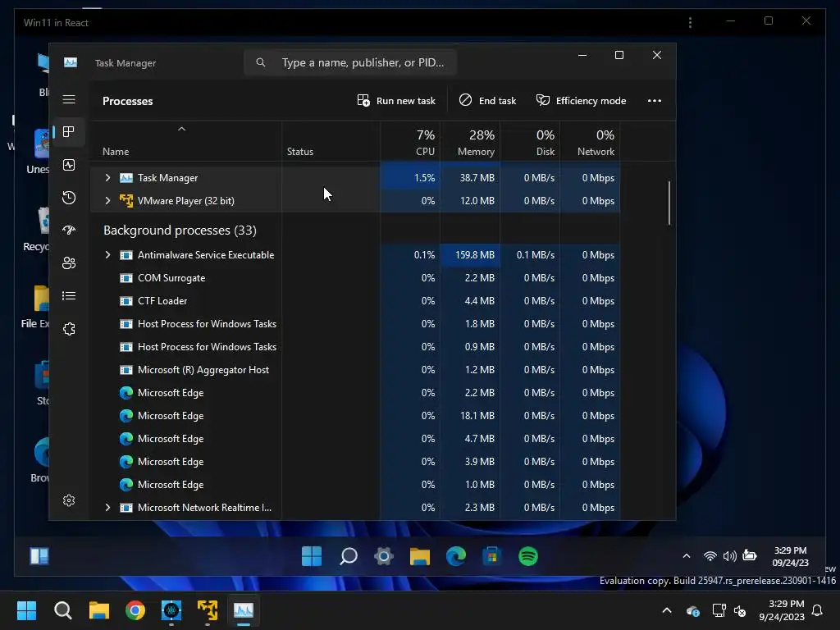Image resolution: width=840 pixels, height=630 pixels.
Task: Click inner taskbar battery icon
Action: (x=750, y=555)
